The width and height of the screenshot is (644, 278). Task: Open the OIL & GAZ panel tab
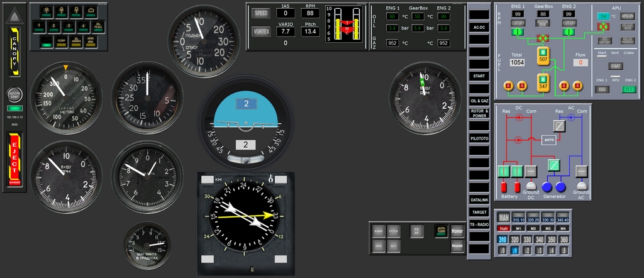[x=479, y=101]
